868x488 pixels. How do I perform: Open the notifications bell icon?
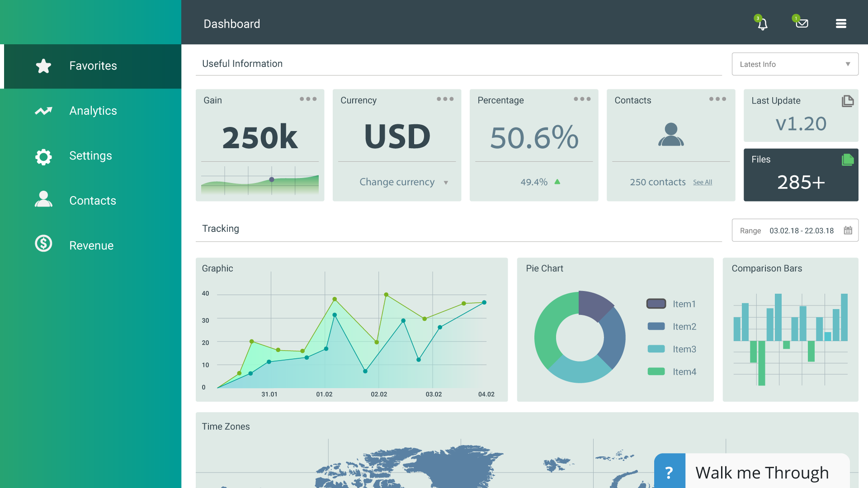click(x=762, y=23)
